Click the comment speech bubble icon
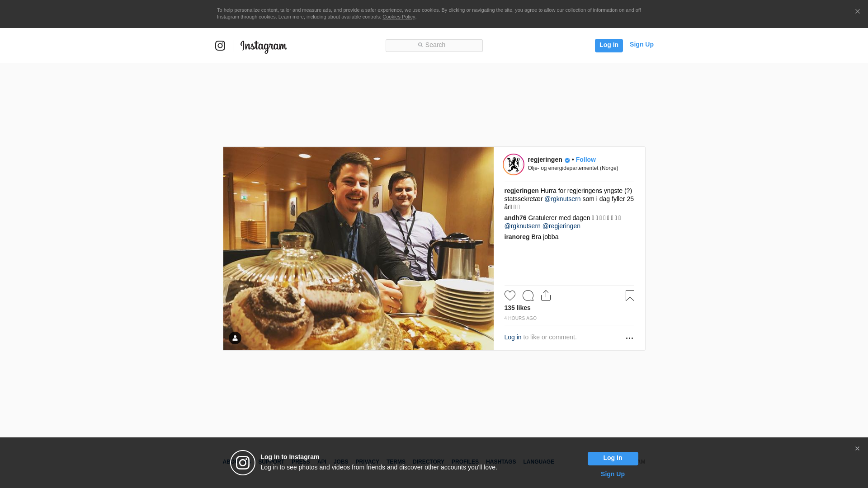 click(x=528, y=296)
